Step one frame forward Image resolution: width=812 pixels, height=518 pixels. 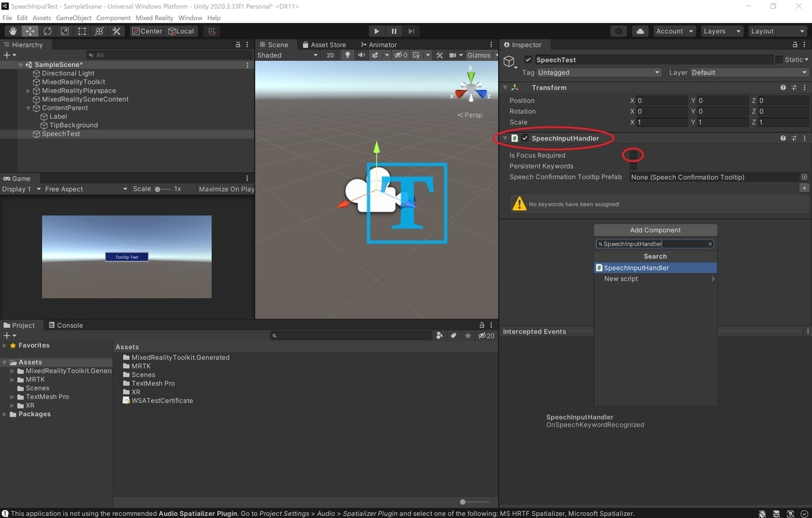[x=411, y=31]
